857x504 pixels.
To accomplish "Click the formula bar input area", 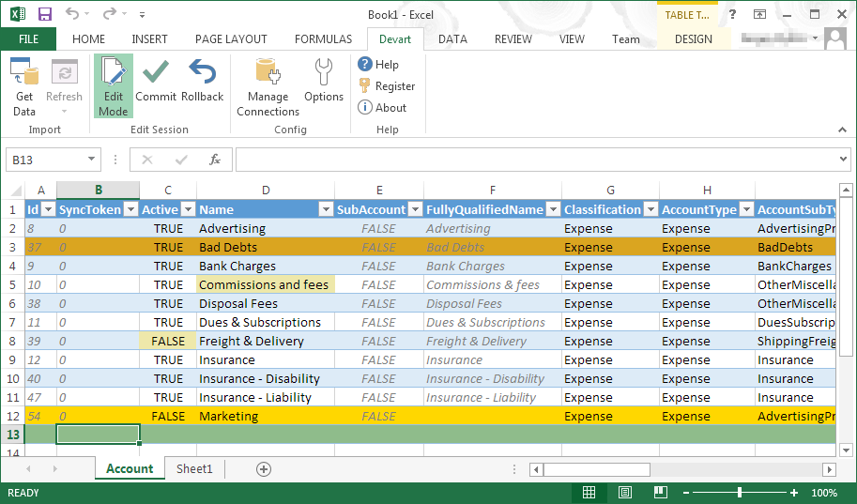I will click(x=536, y=160).
